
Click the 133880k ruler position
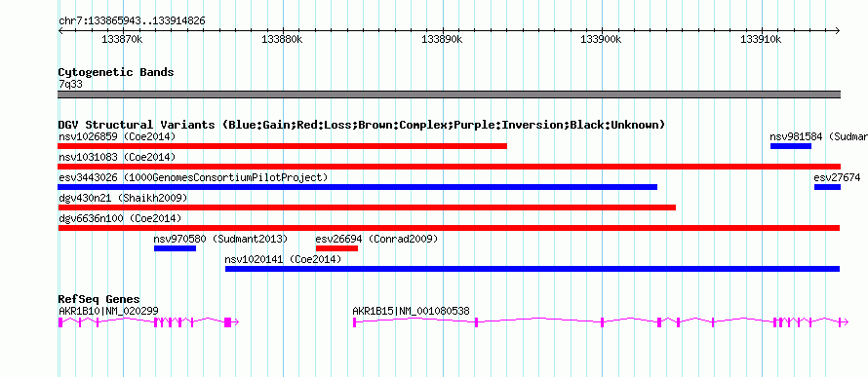pyautogui.click(x=282, y=39)
